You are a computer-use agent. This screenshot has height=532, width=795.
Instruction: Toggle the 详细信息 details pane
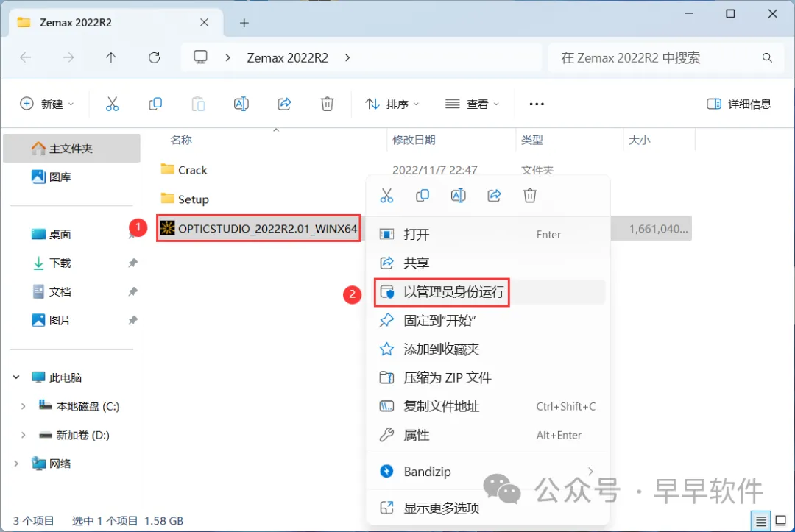tap(739, 104)
